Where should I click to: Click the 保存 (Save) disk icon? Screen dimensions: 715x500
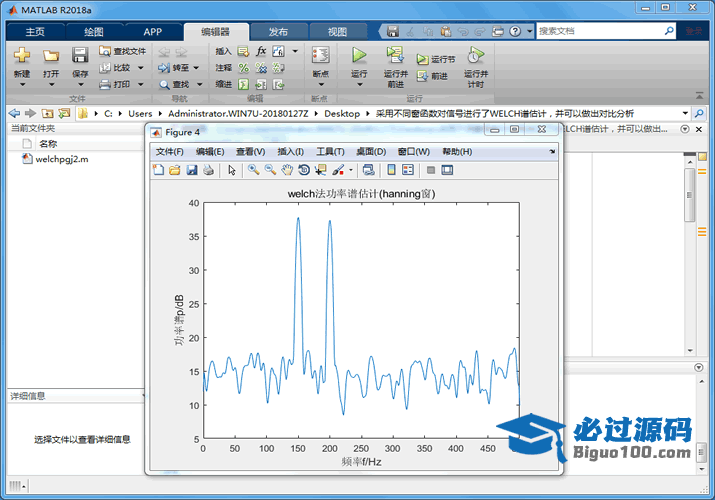click(x=80, y=55)
